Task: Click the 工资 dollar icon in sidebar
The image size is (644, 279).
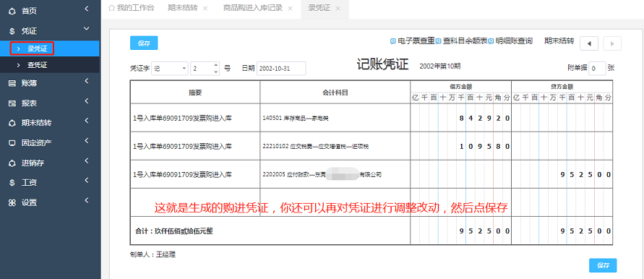Action: click(x=12, y=183)
